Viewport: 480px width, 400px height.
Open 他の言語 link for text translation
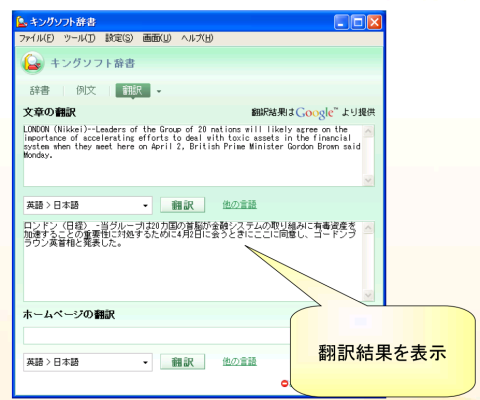coord(239,204)
